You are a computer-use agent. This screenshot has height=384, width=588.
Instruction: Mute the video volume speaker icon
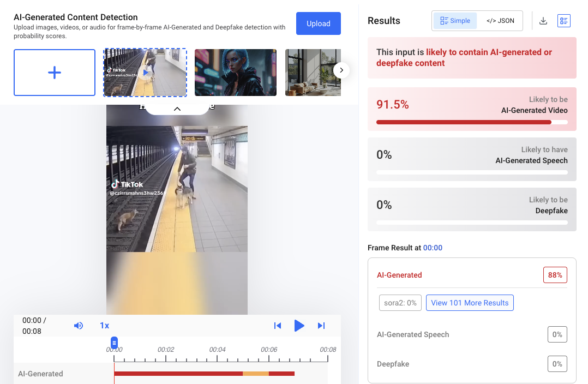pos(79,326)
